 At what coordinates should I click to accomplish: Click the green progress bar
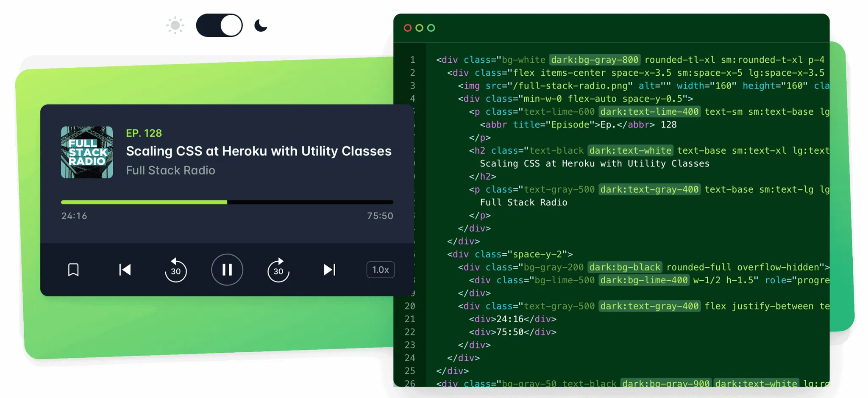click(144, 202)
